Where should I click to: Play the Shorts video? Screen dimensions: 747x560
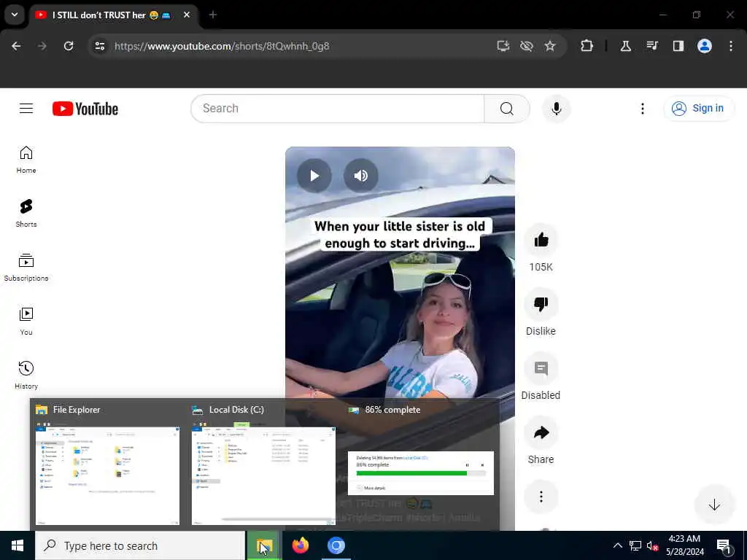(x=314, y=176)
